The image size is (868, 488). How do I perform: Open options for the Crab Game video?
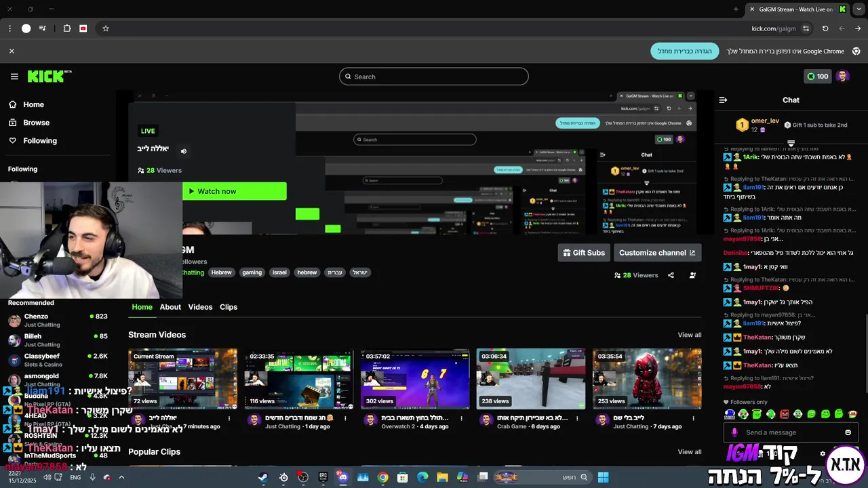click(x=577, y=418)
